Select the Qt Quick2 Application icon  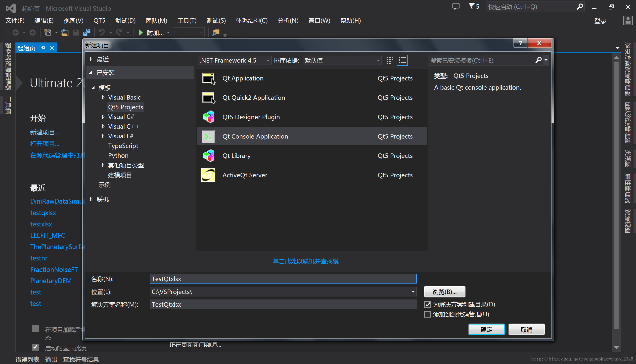click(208, 98)
